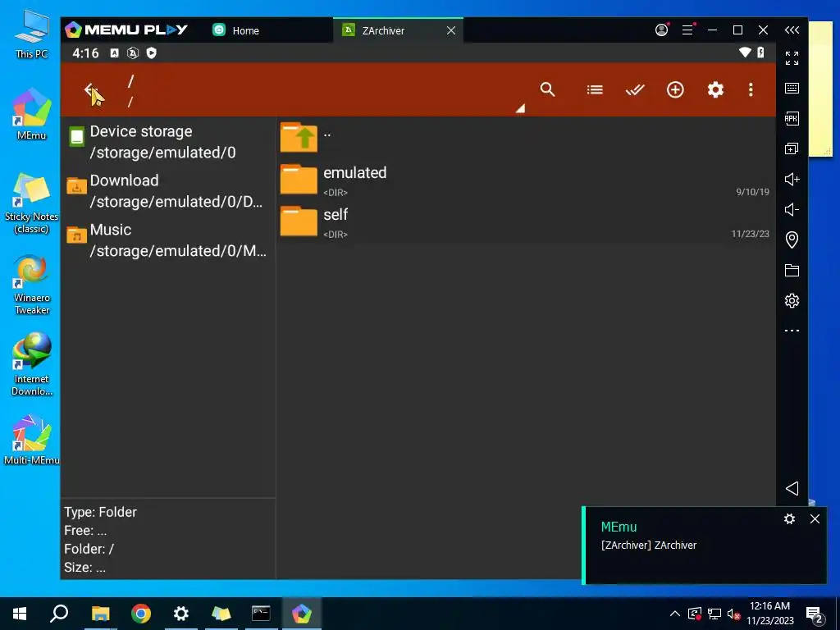Open taskbar search
This screenshot has width=840, height=630.
(59, 614)
